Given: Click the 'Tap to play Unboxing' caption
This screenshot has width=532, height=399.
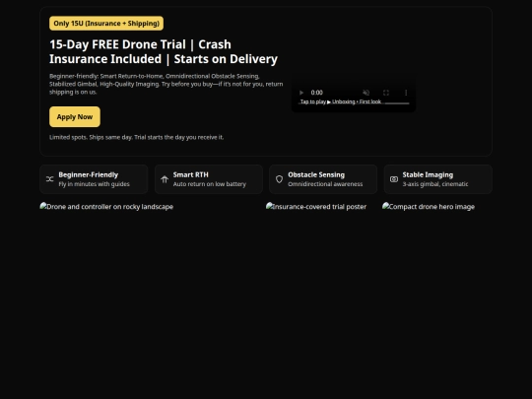Looking at the screenshot, I should pyautogui.click(x=341, y=101).
